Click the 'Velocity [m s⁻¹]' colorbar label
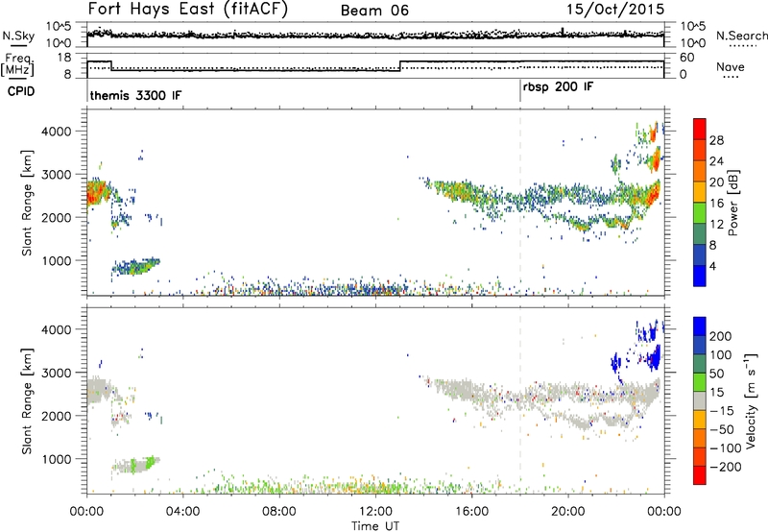The height and width of the screenshot is (532, 768). click(751, 400)
